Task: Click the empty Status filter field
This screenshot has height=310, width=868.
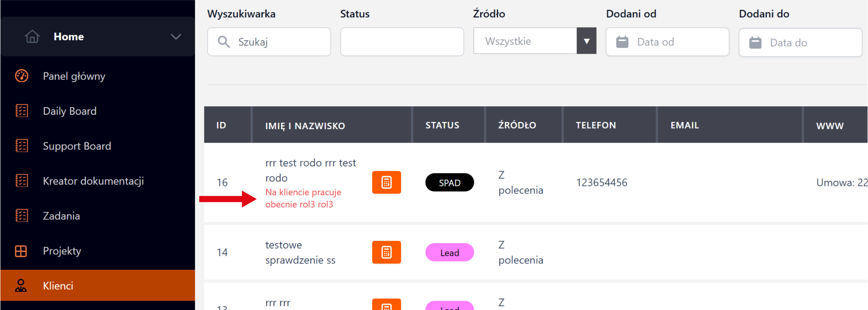Action: pyautogui.click(x=402, y=42)
